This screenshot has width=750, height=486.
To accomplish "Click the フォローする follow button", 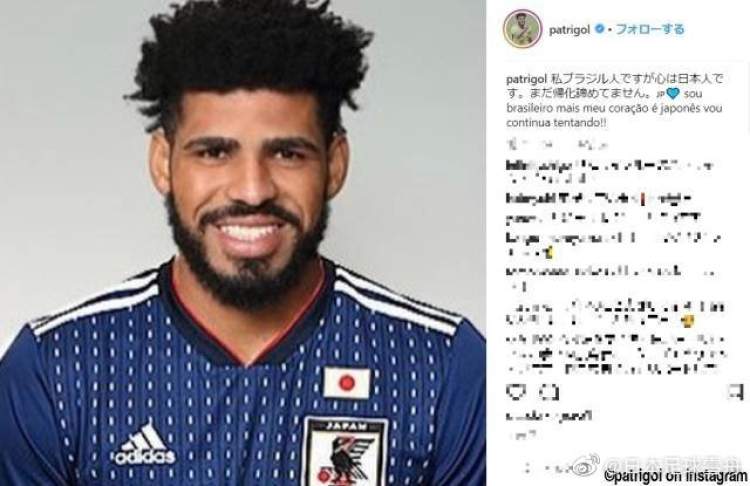I will tap(650, 29).
